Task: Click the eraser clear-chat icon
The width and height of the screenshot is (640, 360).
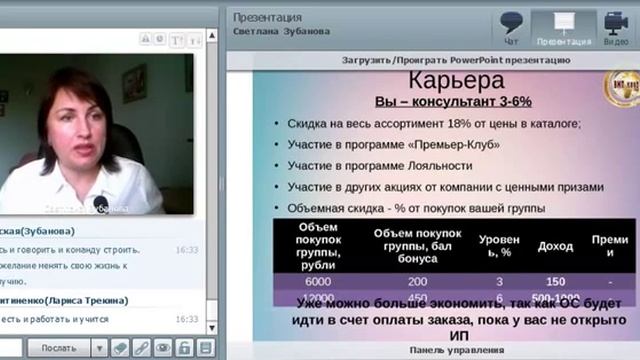Action: 120,348
